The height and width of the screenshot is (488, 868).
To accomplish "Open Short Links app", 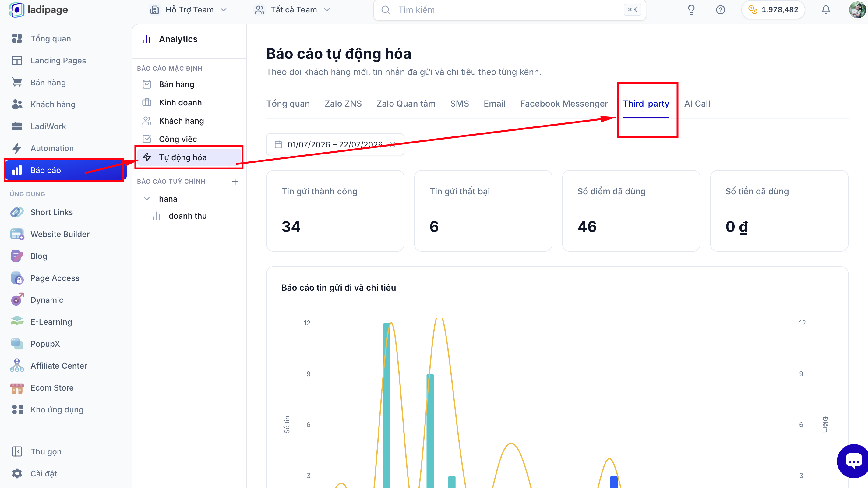I will [51, 212].
